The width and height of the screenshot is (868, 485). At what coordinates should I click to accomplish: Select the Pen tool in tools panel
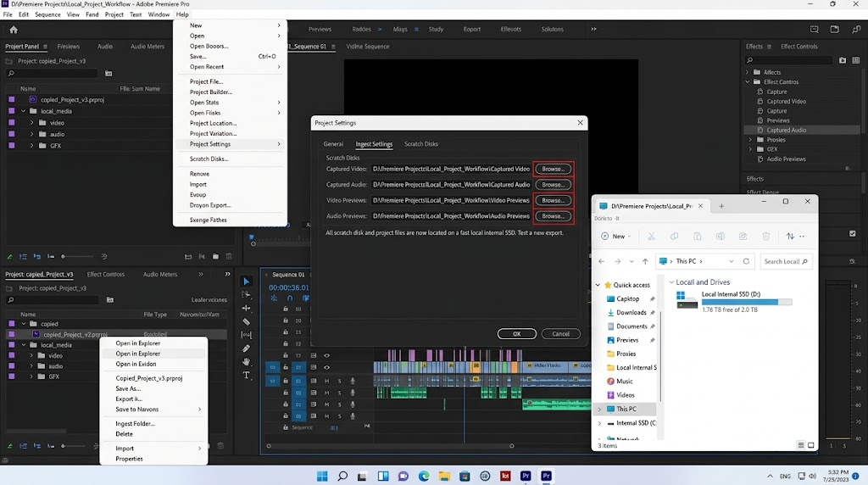[x=247, y=348]
